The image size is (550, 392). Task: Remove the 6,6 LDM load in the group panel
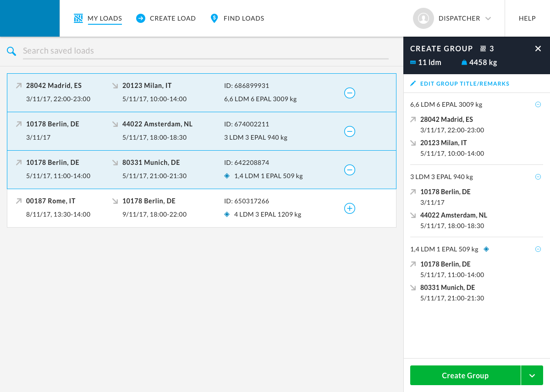pyautogui.click(x=538, y=104)
